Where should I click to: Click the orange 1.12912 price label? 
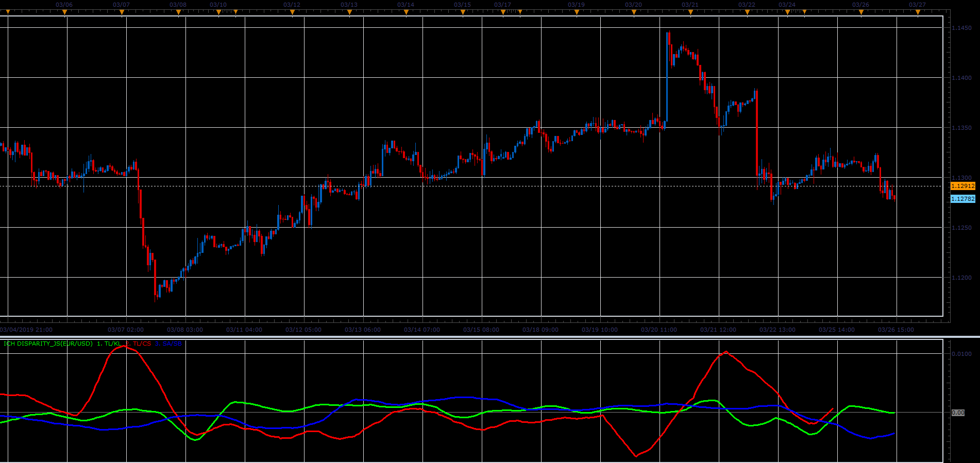tap(962, 186)
